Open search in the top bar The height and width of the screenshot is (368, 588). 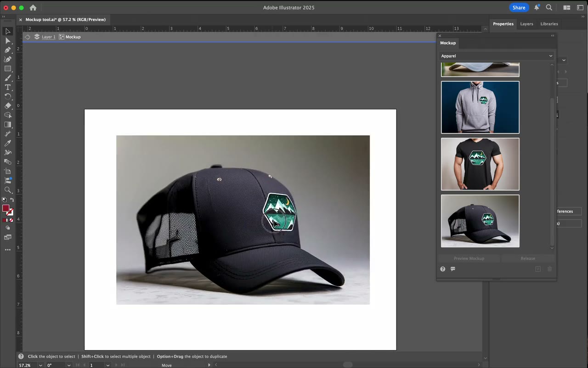click(549, 7)
